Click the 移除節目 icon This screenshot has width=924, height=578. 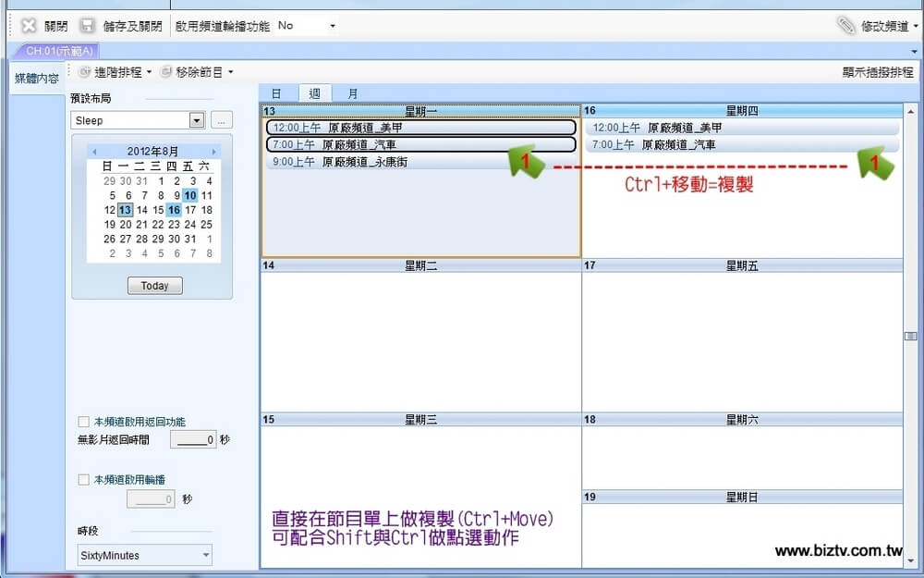click(166, 71)
